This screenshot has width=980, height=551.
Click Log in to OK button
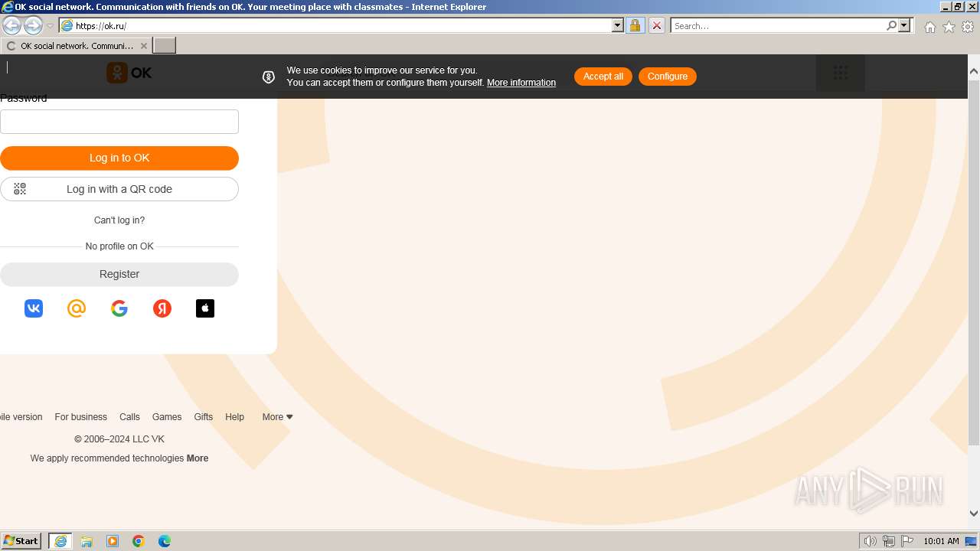[119, 158]
